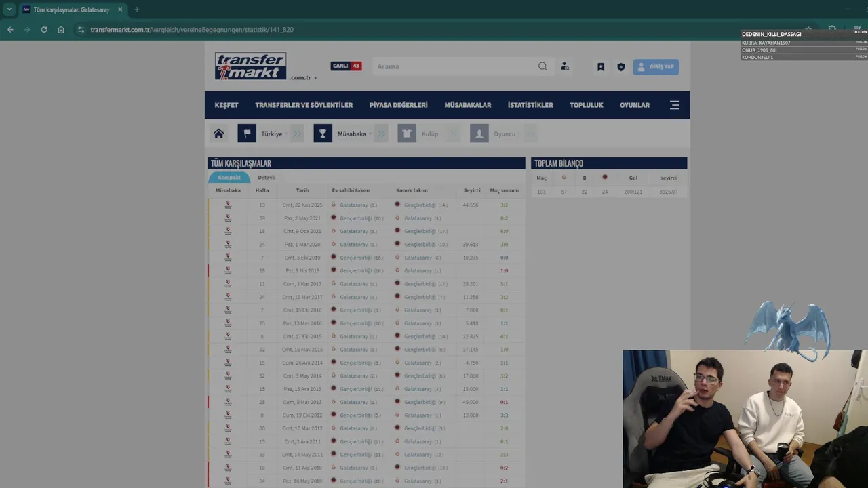The image size is (868, 488).
Task: Open the Transfermarkt logo homepage link
Action: [x=250, y=66]
